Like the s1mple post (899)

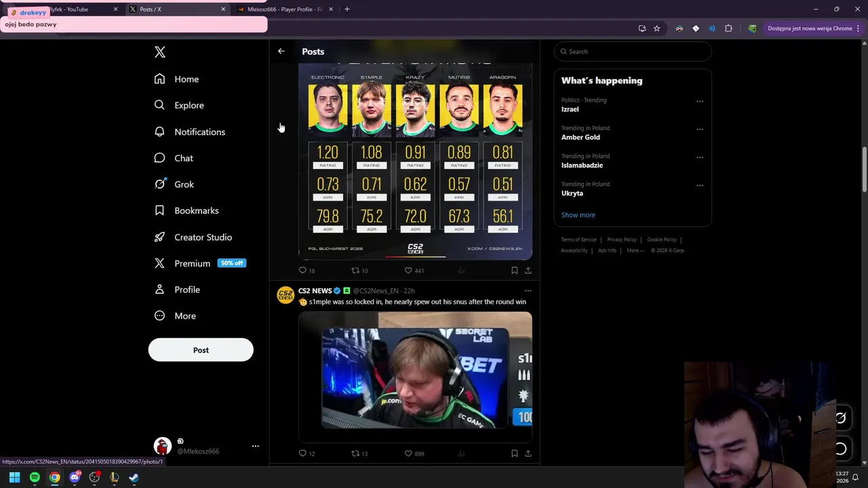pyautogui.click(x=414, y=453)
